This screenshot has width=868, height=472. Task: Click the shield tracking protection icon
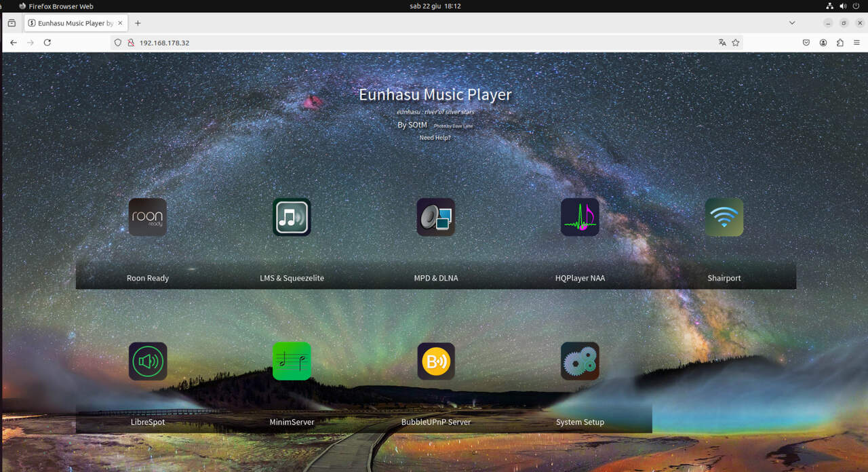118,43
